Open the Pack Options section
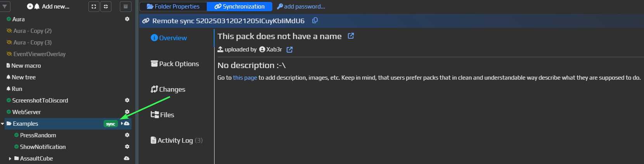Screen dimensions: 644x164 pyautogui.click(x=175, y=64)
